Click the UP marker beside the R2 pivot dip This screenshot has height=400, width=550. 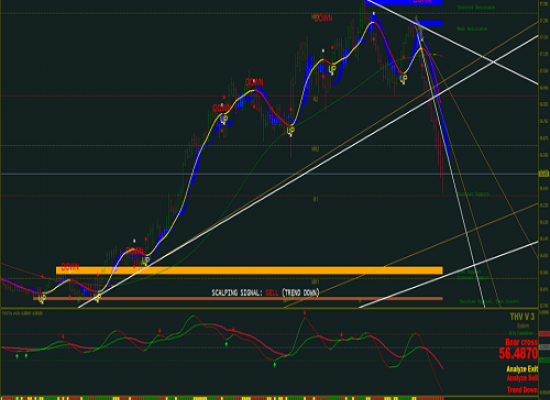290,131
